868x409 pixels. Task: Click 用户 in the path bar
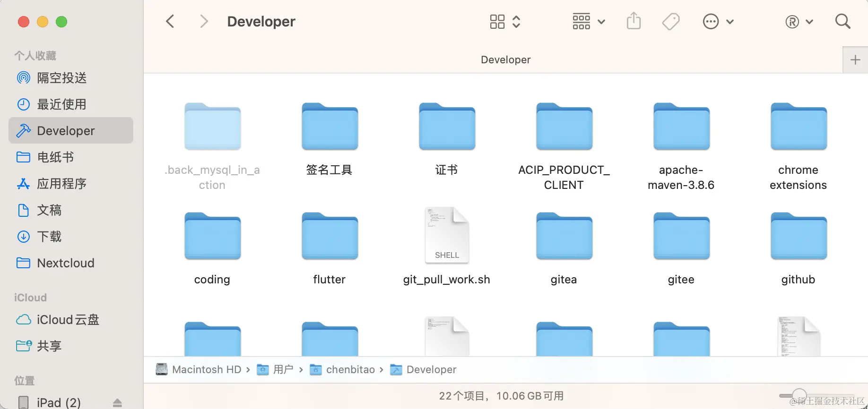point(275,369)
